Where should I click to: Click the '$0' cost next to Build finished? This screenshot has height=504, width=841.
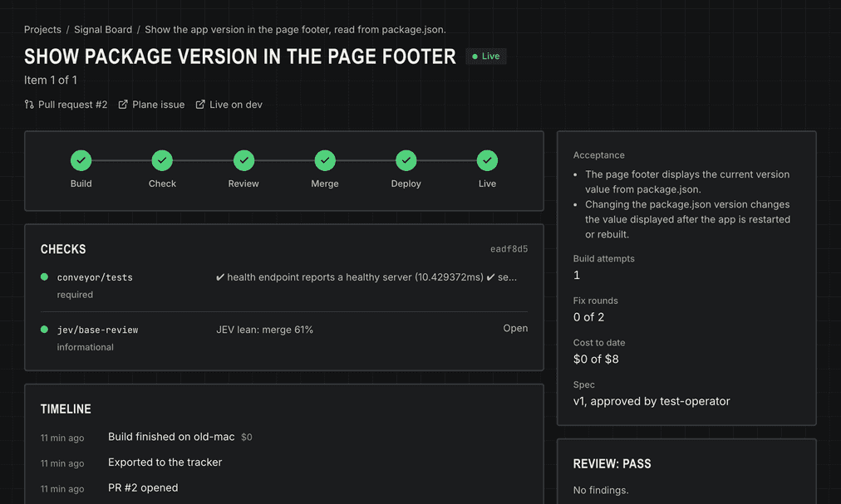pyautogui.click(x=247, y=438)
